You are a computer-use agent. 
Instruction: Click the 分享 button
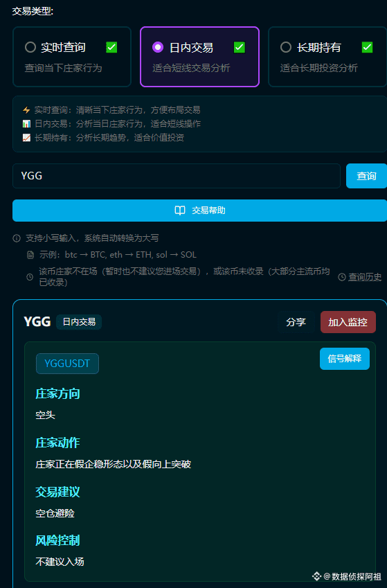click(296, 322)
